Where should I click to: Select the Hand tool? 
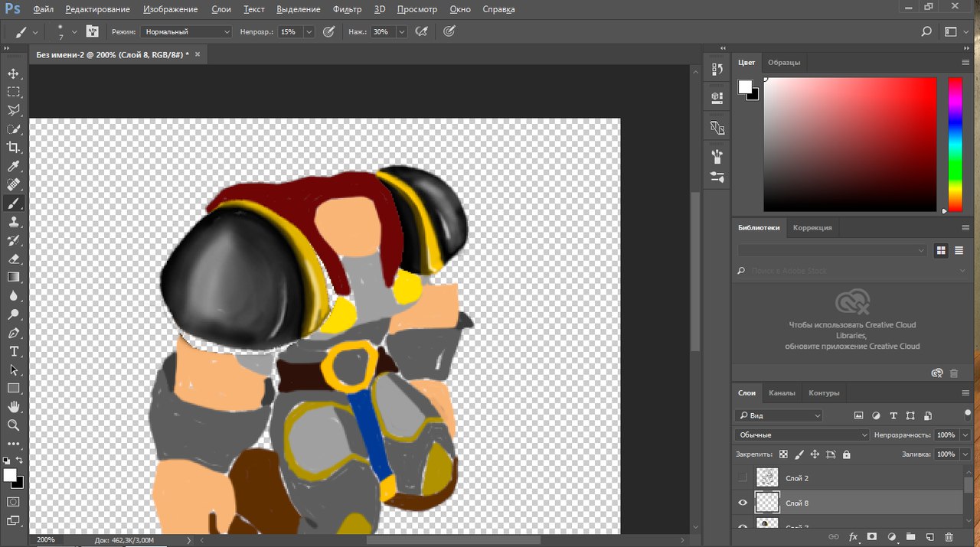(x=13, y=406)
